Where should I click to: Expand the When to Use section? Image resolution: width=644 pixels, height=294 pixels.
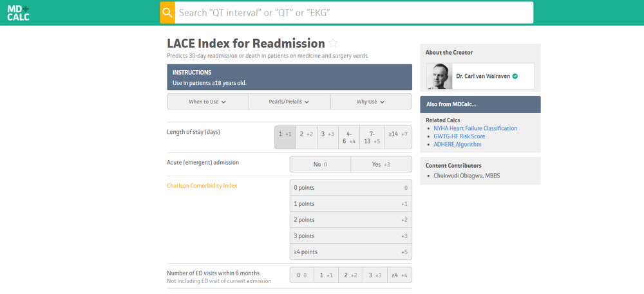[207, 102]
